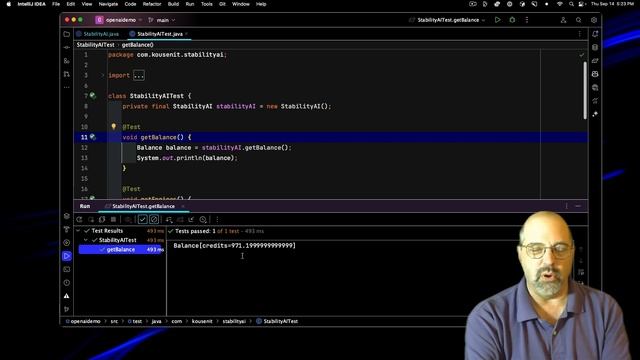Rerun the test from Run toolbar
Viewport: 640px width, 360px height.
(x=79, y=220)
